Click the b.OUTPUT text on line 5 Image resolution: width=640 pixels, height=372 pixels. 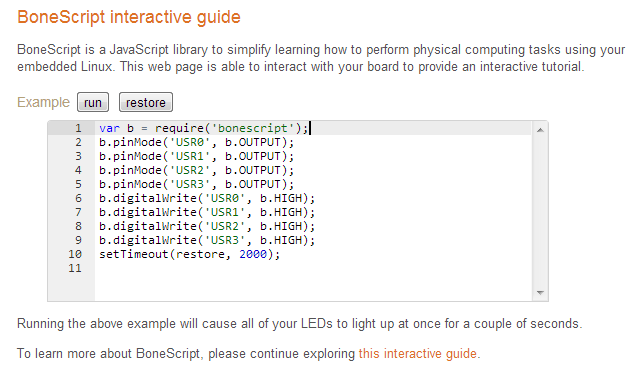click(x=253, y=184)
